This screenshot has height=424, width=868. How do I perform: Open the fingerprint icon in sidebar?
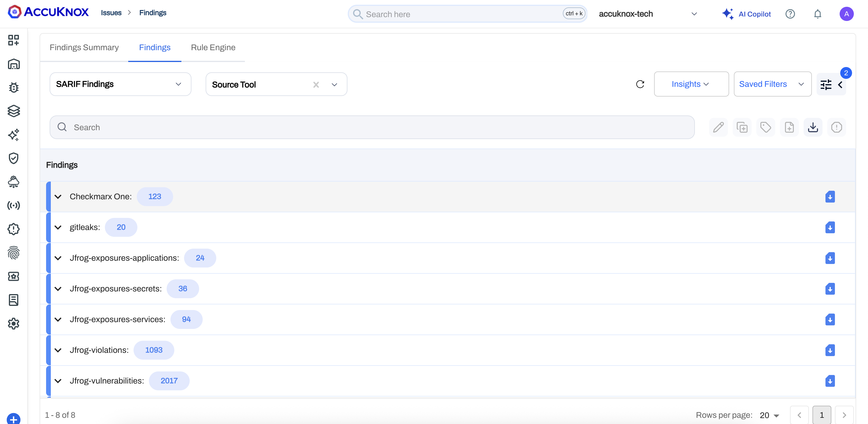(14, 252)
